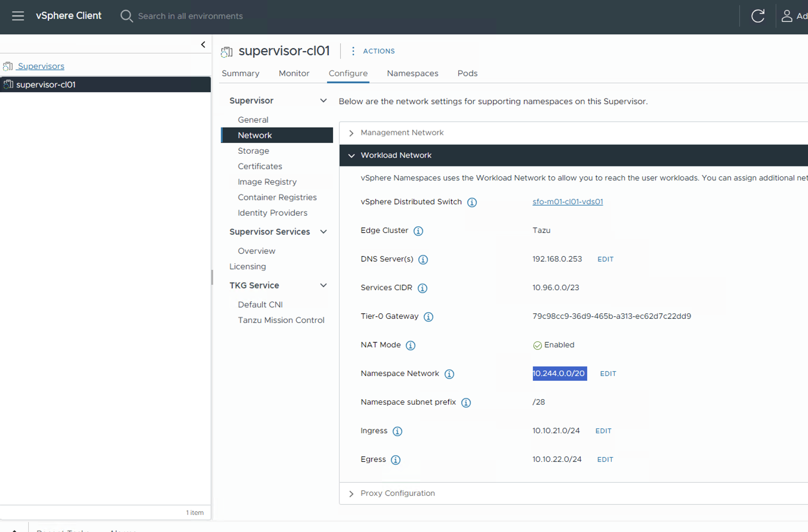The image size is (808, 532).
Task: Click info icon beside vSphere Distributed Switch
Action: (x=471, y=202)
